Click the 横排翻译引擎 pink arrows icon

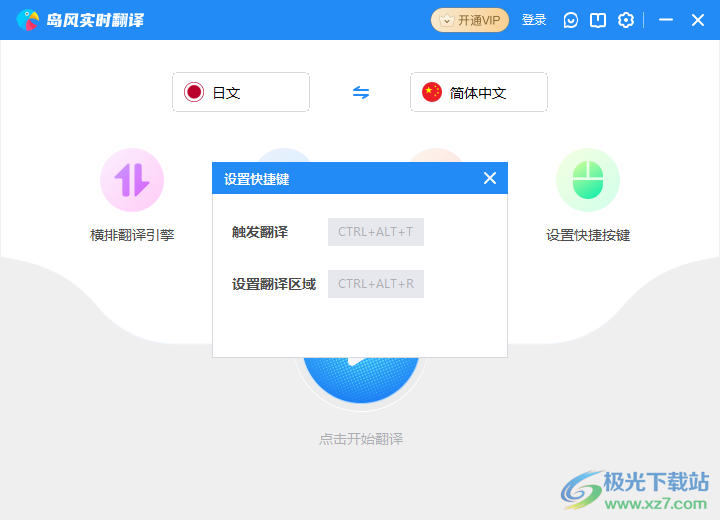(132, 180)
